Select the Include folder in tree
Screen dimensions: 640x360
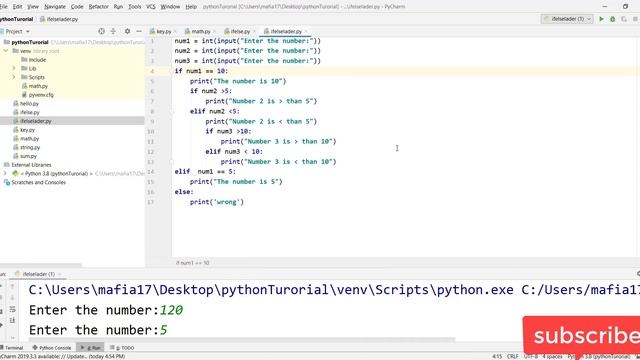coord(37,60)
